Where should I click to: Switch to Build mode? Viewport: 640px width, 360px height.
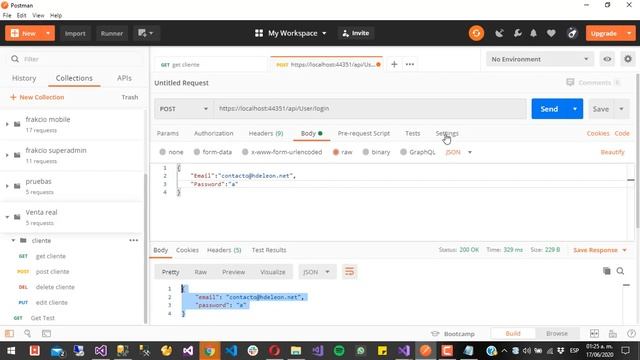(513, 333)
